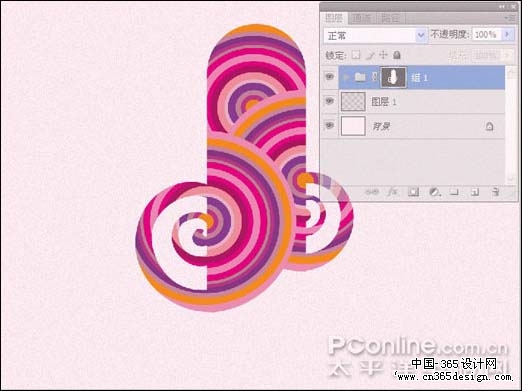The height and width of the screenshot is (391, 522).
Task: Create a new layer
Action: [475, 192]
